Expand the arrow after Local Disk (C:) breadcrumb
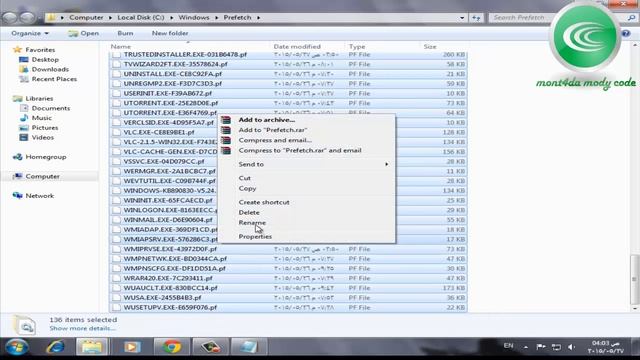 (171, 18)
